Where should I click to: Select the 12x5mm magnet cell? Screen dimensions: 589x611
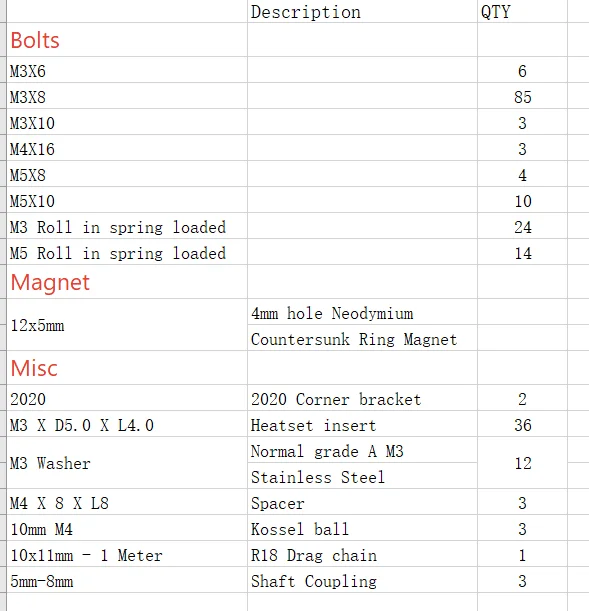[127, 325]
